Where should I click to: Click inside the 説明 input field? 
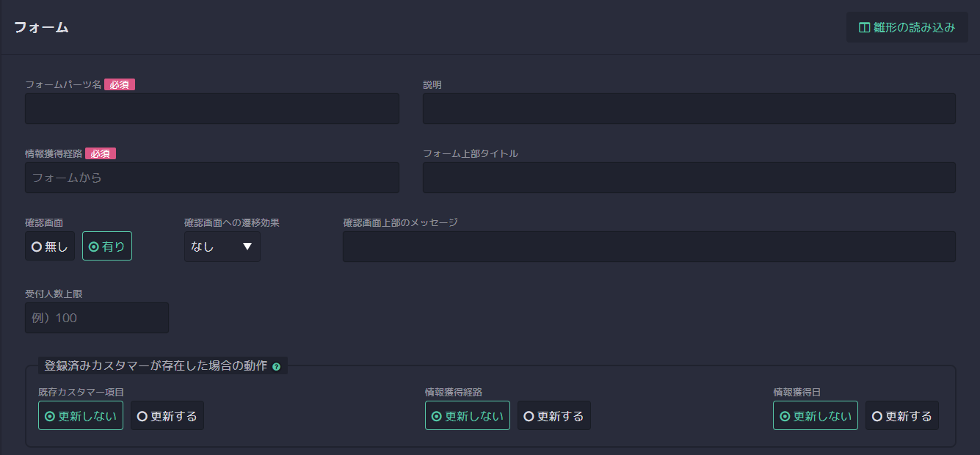click(x=689, y=109)
